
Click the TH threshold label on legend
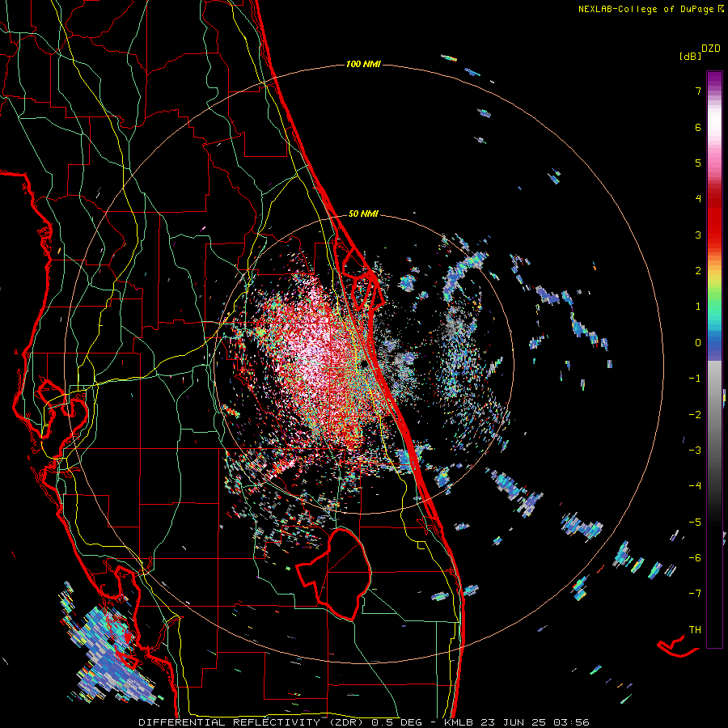tap(695, 630)
